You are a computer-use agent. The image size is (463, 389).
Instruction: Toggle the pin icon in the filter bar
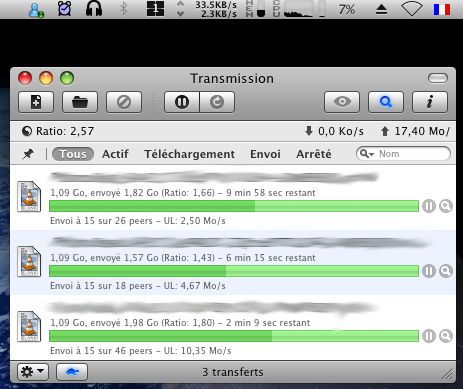click(28, 154)
